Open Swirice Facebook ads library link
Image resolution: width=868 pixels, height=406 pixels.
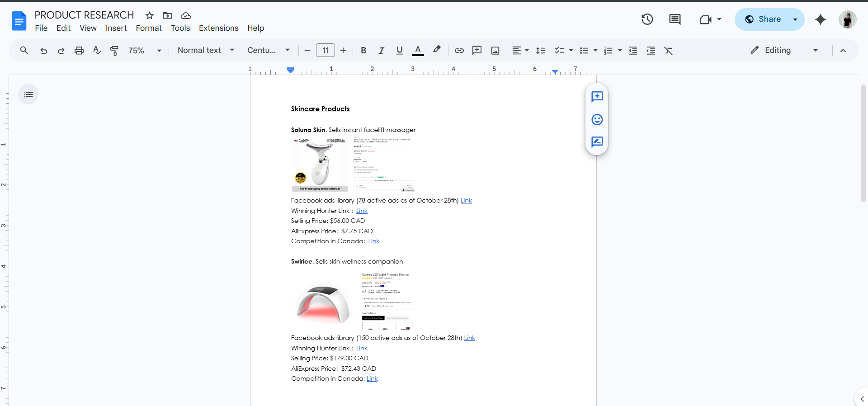pyautogui.click(x=470, y=338)
